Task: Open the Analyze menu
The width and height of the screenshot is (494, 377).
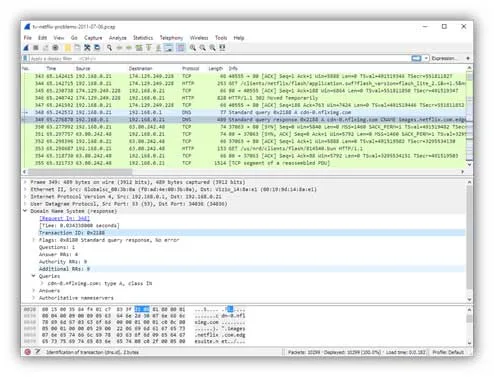Action: coord(118,38)
